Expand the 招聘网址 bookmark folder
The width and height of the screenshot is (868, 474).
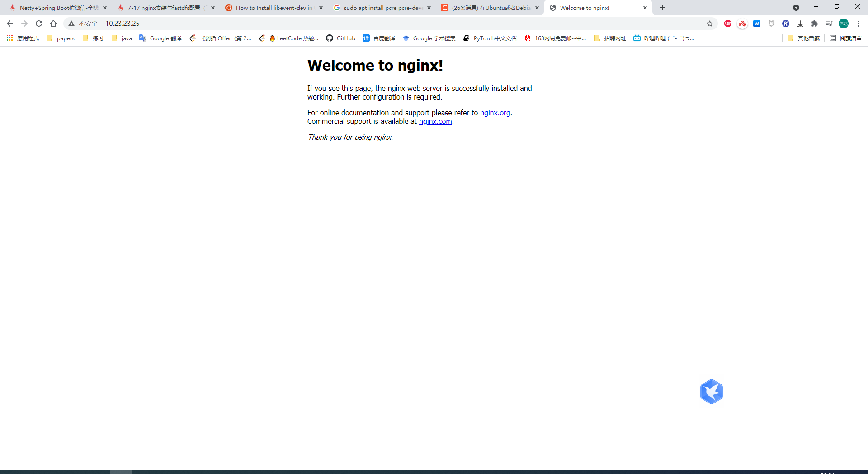click(x=610, y=38)
